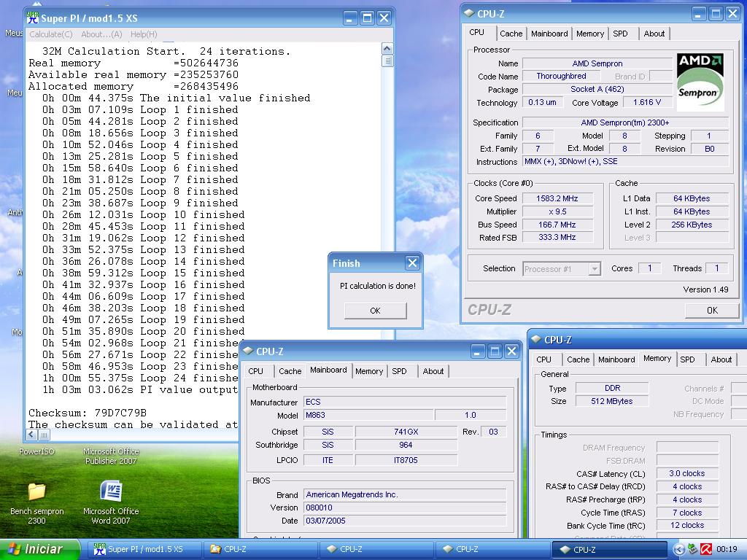Click the Specification field AMD Sempron(tm) 2300+

point(625,122)
